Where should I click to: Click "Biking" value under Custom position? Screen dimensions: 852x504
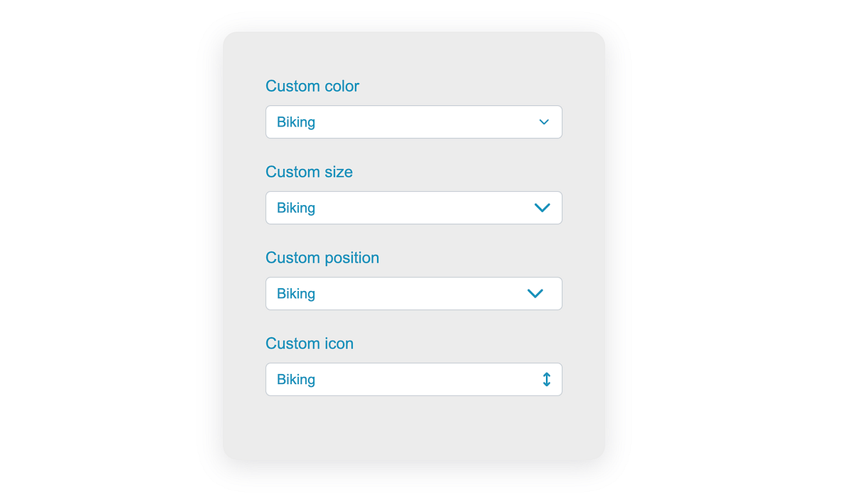(296, 294)
